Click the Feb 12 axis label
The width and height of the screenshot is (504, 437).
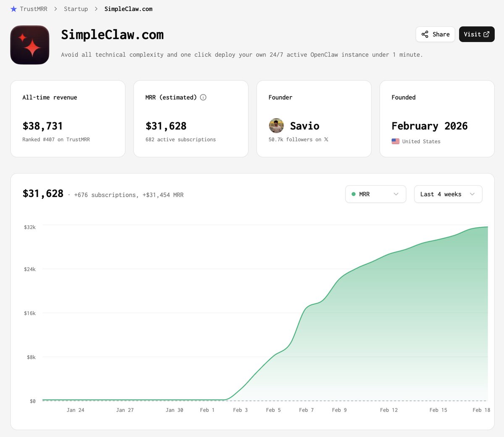pyautogui.click(x=389, y=410)
